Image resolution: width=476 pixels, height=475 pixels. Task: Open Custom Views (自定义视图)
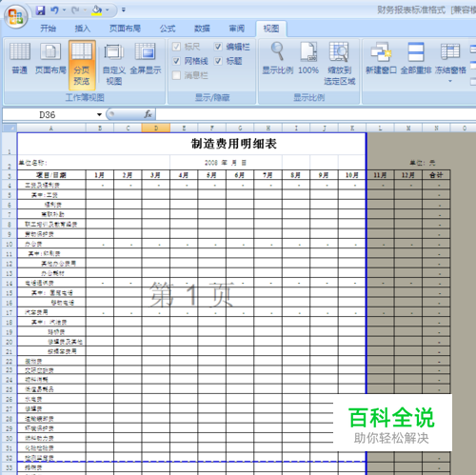114,65
